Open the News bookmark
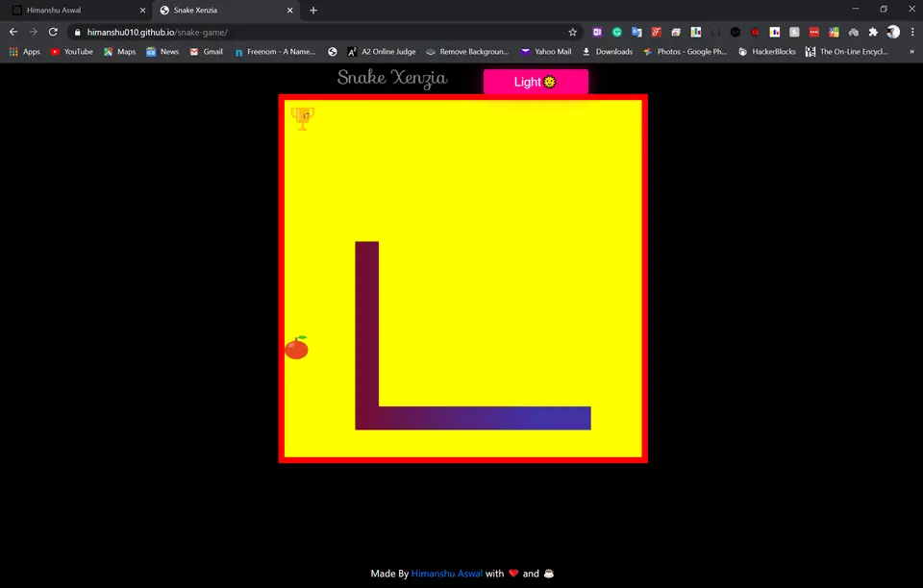 pyautogui.click(x=162, y=52)
